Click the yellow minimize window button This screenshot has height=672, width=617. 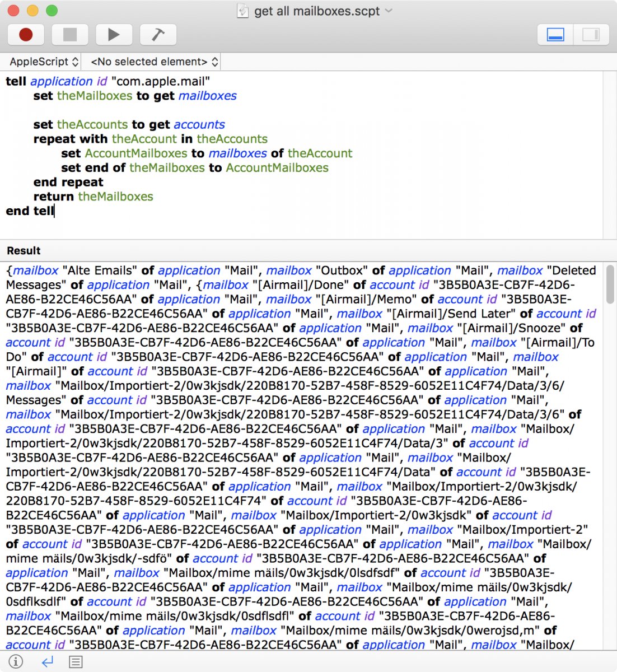32,11
